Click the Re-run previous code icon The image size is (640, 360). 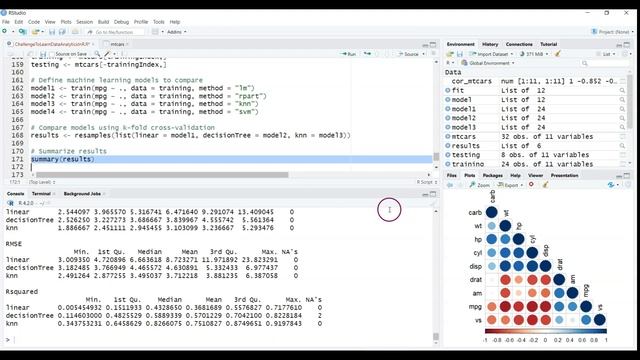pyautogui.click(x=367, y=54)
